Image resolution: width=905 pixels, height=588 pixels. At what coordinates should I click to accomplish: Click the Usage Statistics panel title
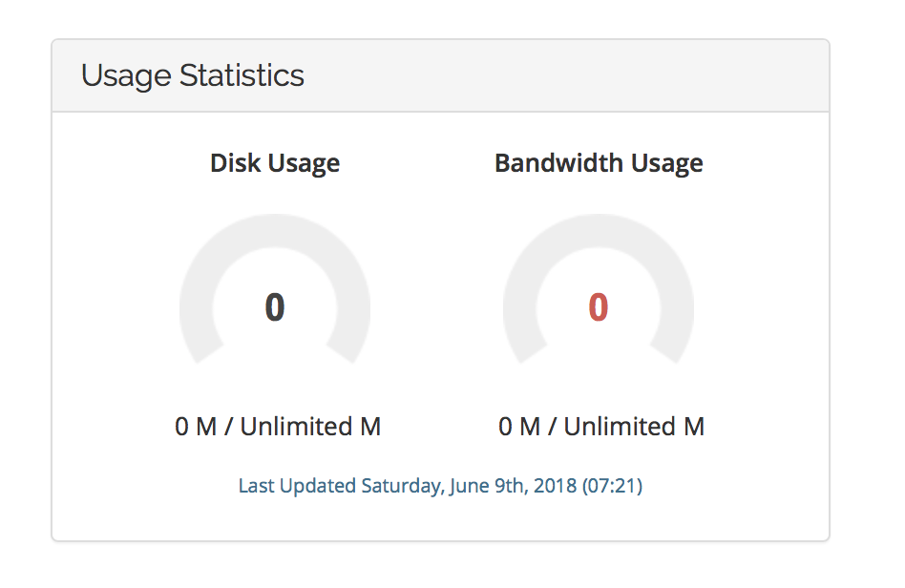192,75
